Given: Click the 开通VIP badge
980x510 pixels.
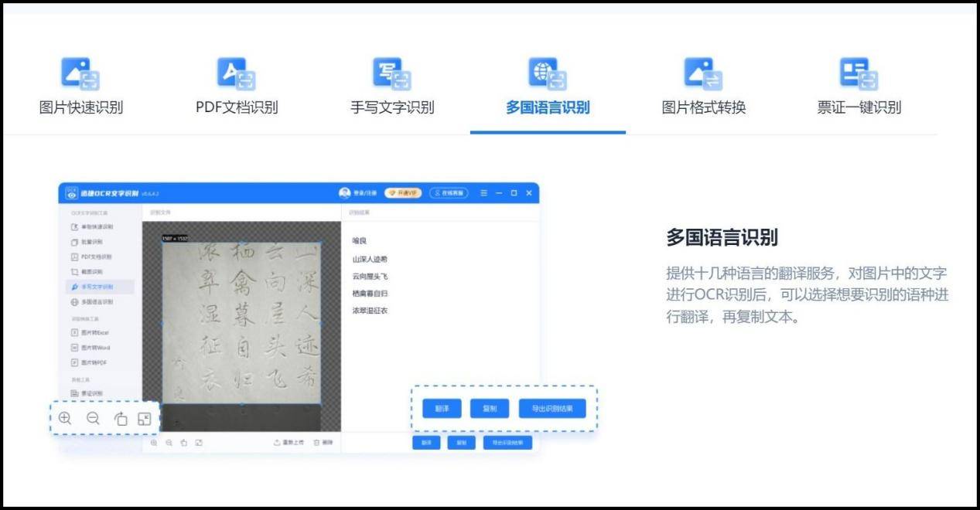Looking at the screenshot, I should click(x=403, y=192).
